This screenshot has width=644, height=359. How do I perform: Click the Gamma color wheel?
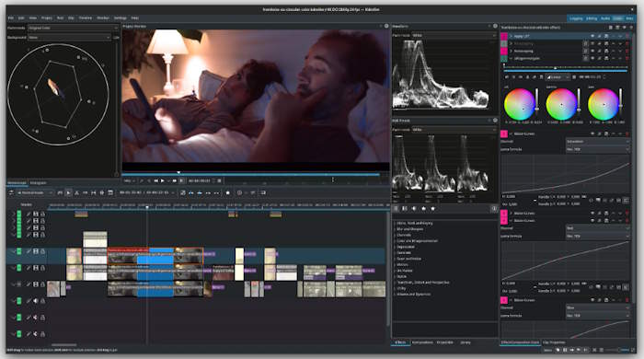point(561,104)
